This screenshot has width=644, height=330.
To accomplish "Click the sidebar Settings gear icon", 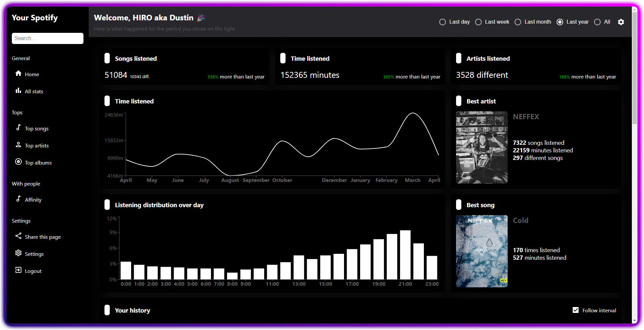I will [18, 253].
